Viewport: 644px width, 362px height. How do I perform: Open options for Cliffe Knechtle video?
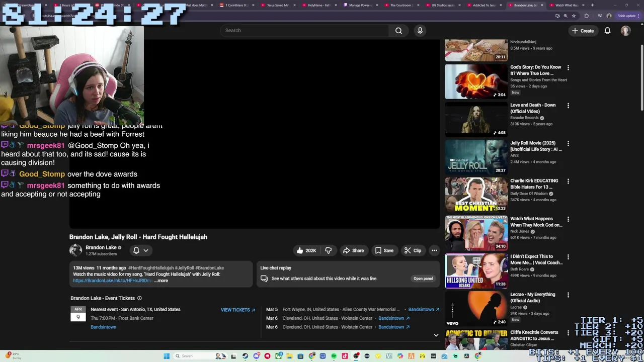568,333
